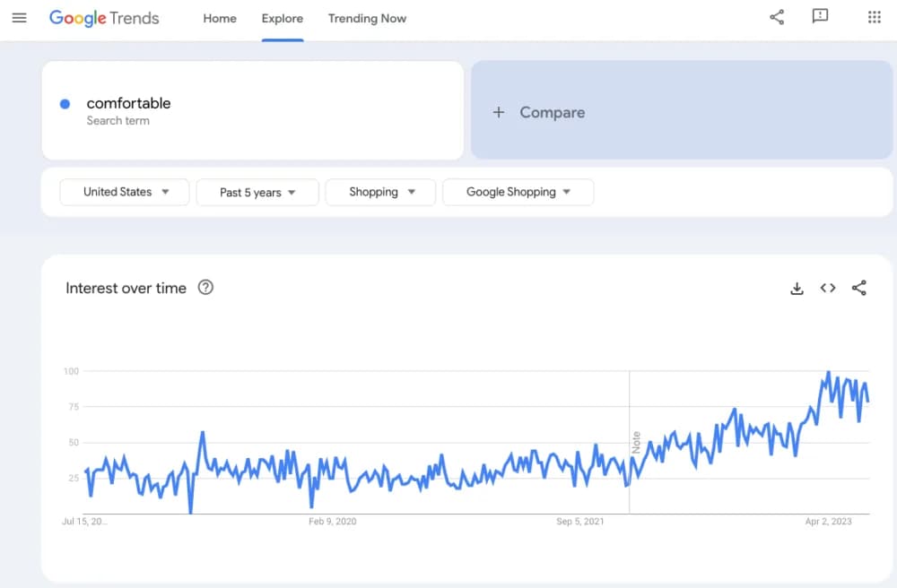This screenshot has width=897, height=588.
Task: Open the Past 5 years dropdown
Action: point(257,193)
